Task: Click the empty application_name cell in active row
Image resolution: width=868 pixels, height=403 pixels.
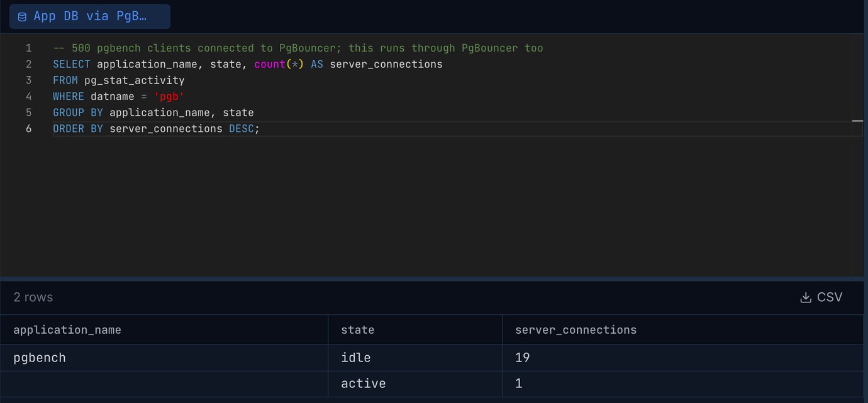Action: 164,384
